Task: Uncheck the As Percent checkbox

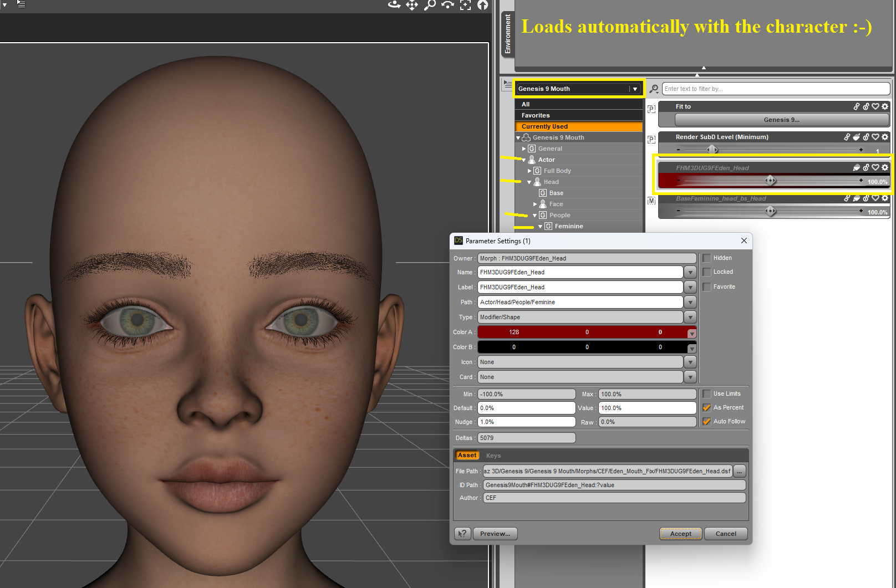Action: [x=707, y=408]
